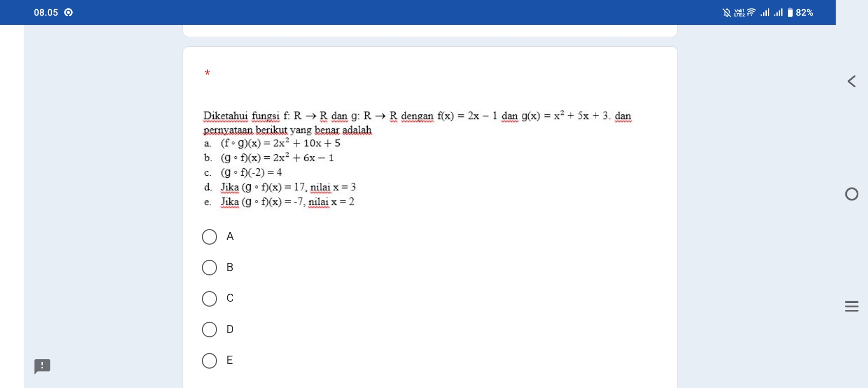Click statement d with nilai x = 3
868x388 pixels.
tap(280, 187)
